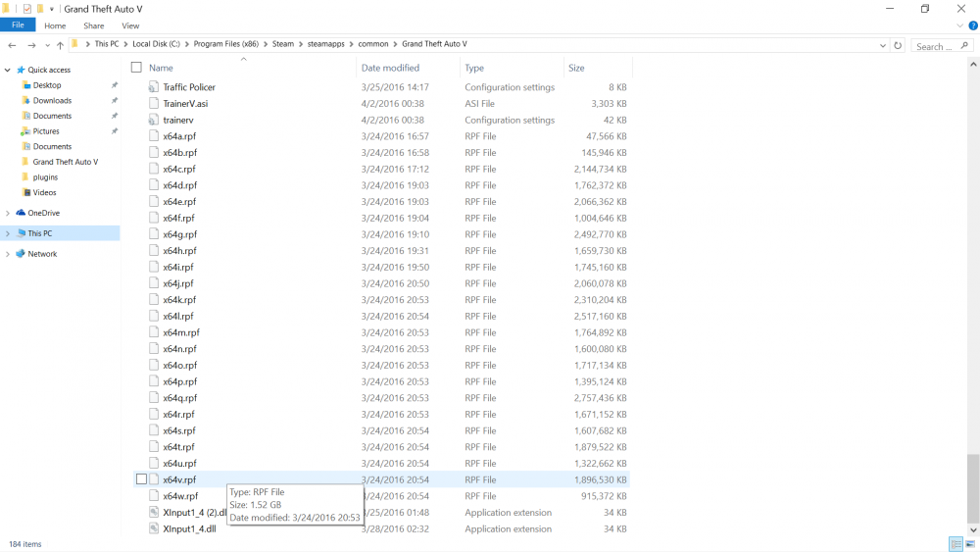Refresh the current folder view
The image size is (980, 552).
(898, 45)
